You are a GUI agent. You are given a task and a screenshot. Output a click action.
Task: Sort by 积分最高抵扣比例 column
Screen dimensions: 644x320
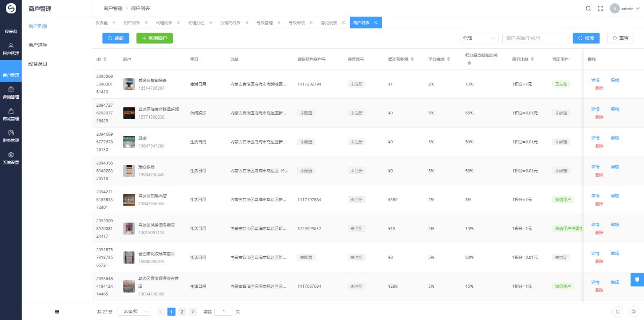tap(469, 63)
